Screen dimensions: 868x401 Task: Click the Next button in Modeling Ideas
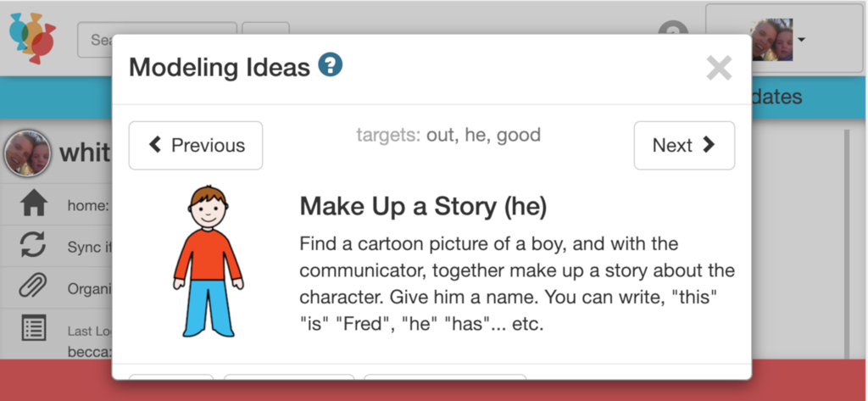pos(684,146)
